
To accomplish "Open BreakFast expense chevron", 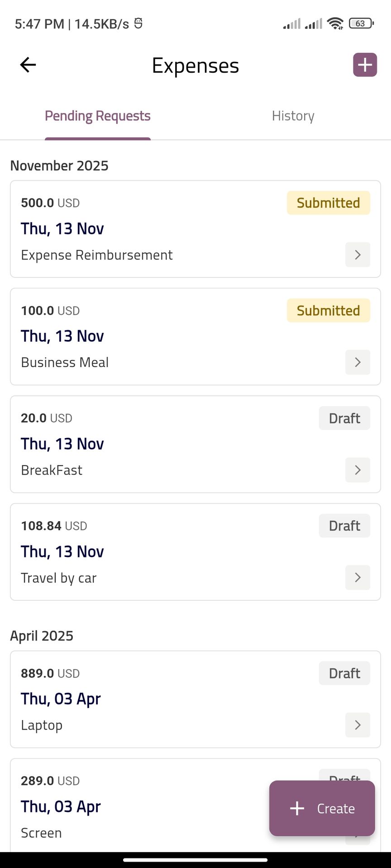I will (x=358, y=470).
